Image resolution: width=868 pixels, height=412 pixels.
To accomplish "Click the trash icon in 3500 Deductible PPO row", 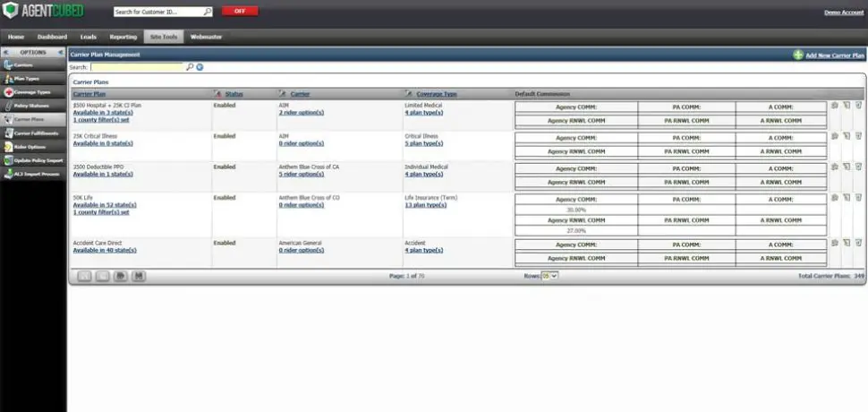I will (x=858, y=167).
